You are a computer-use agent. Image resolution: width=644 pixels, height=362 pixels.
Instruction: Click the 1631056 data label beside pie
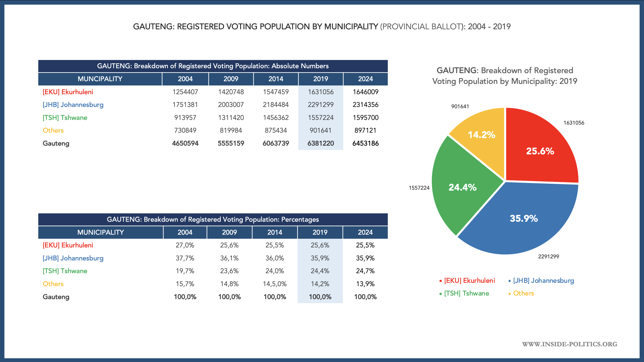(x=574, y=123)
